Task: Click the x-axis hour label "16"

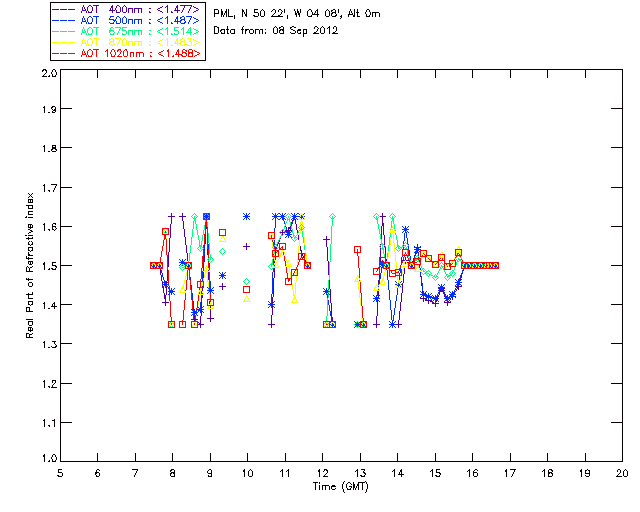Action: click(x=472, y=473)
